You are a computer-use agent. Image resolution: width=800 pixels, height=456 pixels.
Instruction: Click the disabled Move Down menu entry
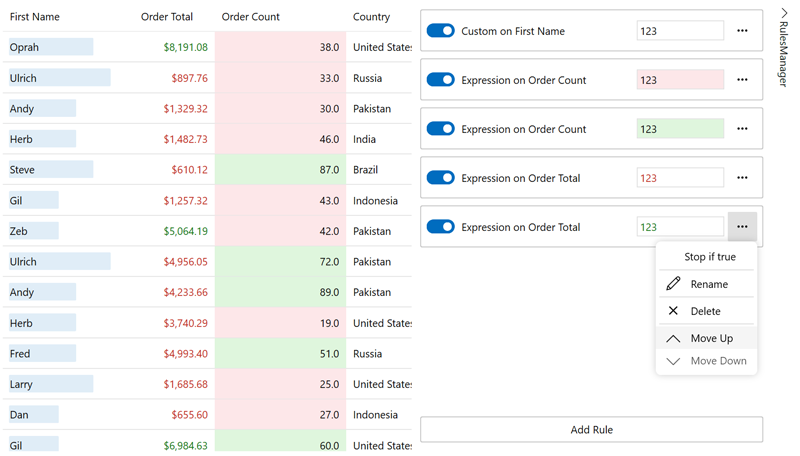pyautogui.click(x=707, y=361)
